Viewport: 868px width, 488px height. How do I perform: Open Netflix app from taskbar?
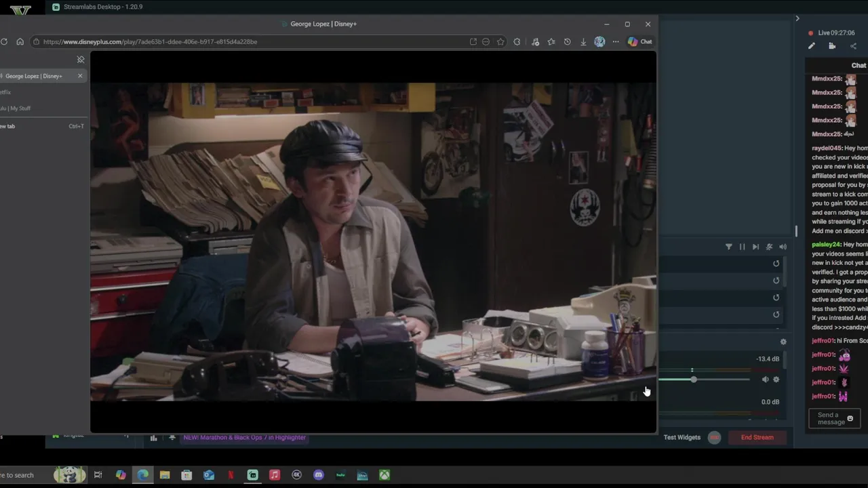[231, 475]
